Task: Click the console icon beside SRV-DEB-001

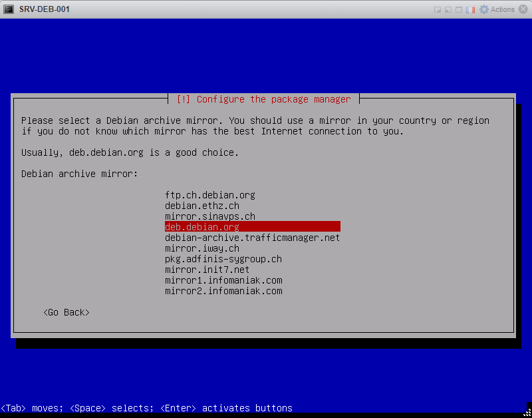Action: pyautogui.click(x=9, y=9)
